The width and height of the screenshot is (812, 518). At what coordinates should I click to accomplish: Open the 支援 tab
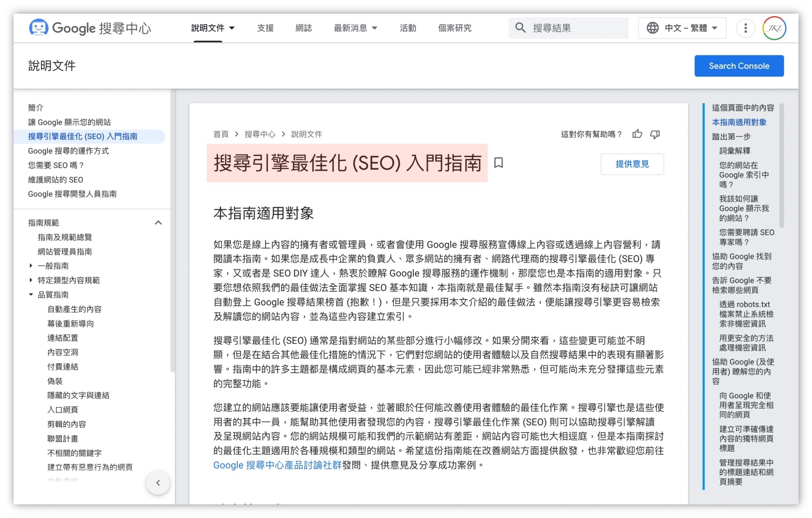click(265, 28)
